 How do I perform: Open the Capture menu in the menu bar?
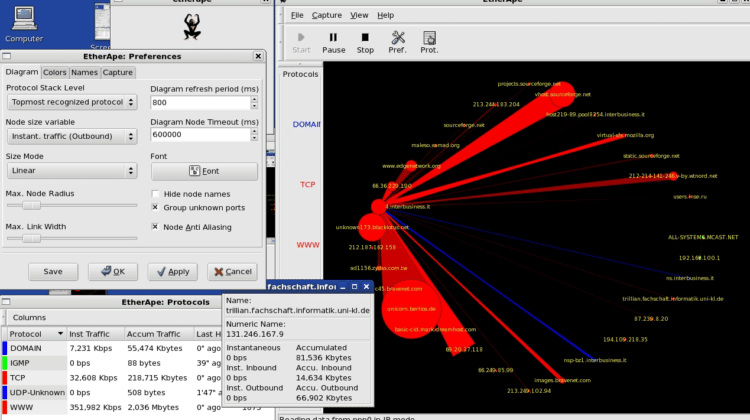[327, 15]
